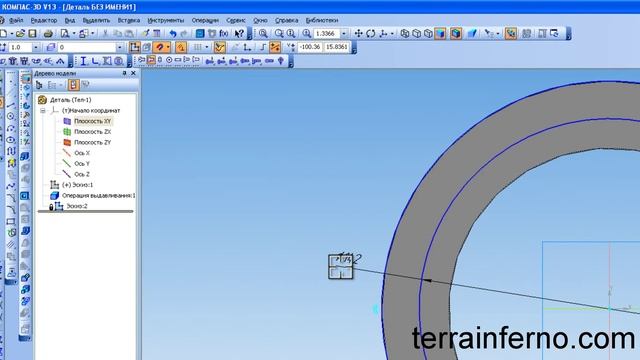Click the X coordinate field -100.36
The image size is (640, 360).
[310, 47]
